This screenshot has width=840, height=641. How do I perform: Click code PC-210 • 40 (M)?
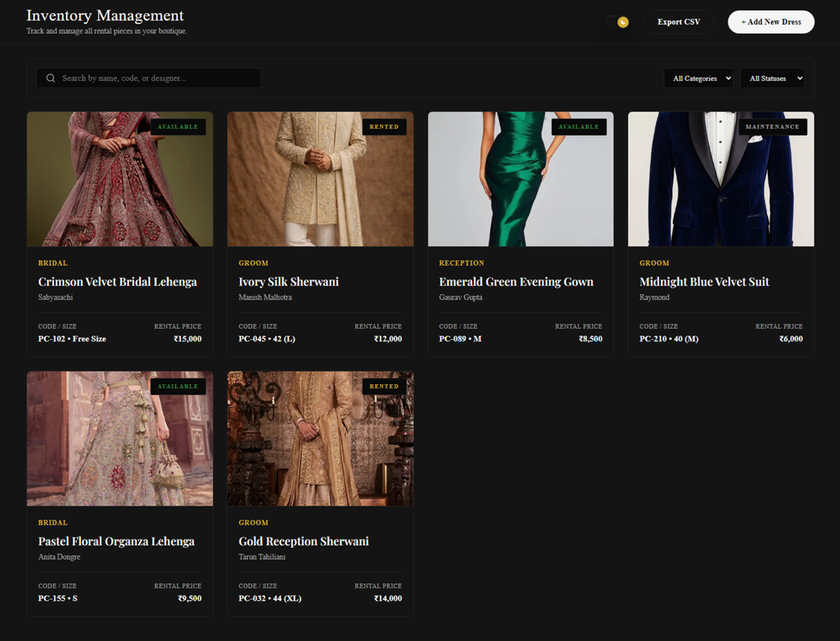[x=668, y=339]
